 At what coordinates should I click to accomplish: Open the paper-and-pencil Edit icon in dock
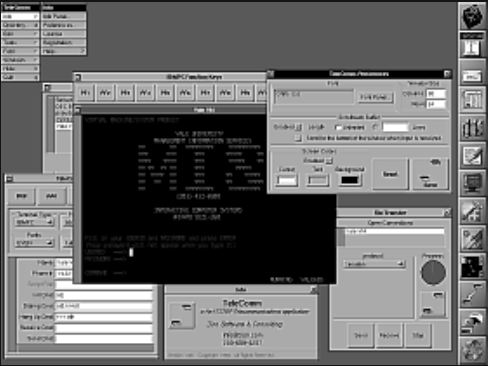click(x=472, y=156)
